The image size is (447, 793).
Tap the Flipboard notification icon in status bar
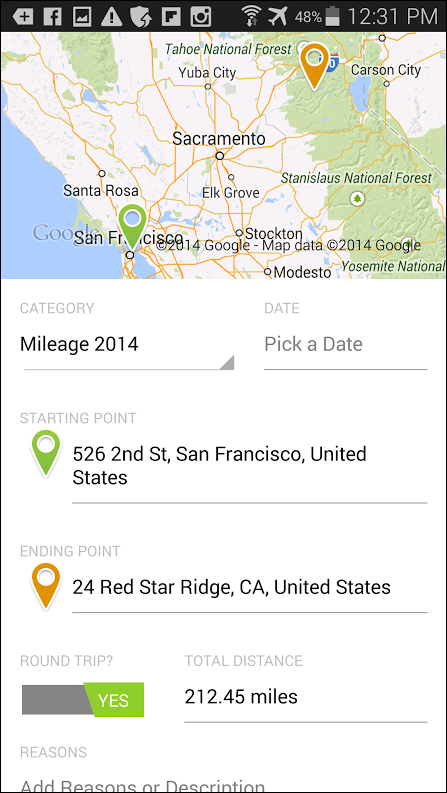coord(171,17)
